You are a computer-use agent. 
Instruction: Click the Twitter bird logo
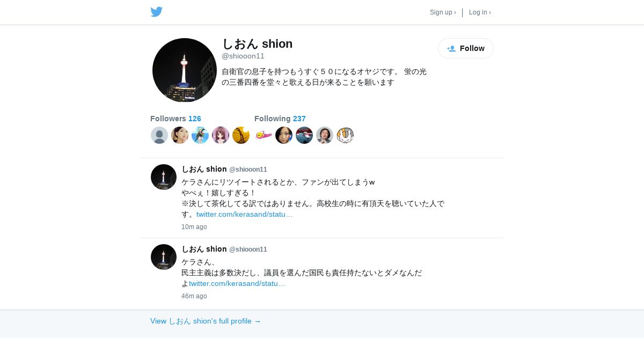click(x=156, y=12)
